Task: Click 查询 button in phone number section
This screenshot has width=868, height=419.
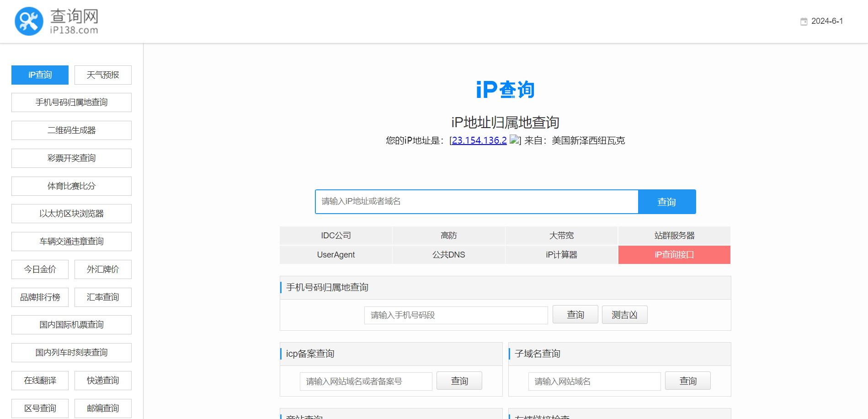Action: [x=575, y=315]
